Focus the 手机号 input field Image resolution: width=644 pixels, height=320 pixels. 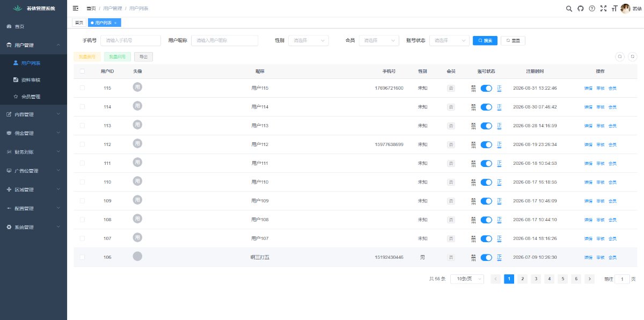130,40
